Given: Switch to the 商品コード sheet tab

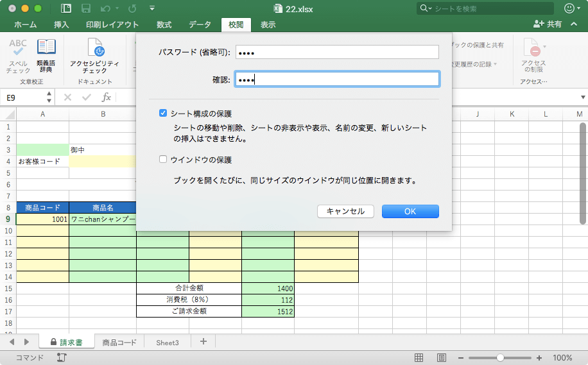Looking at the screenshot, I should tap(119, 343).
